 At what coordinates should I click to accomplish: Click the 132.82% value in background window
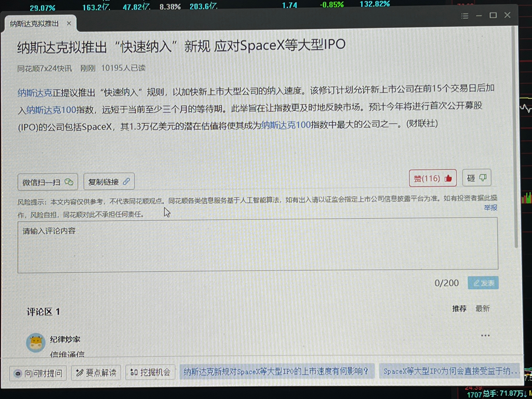click(375, 4)
